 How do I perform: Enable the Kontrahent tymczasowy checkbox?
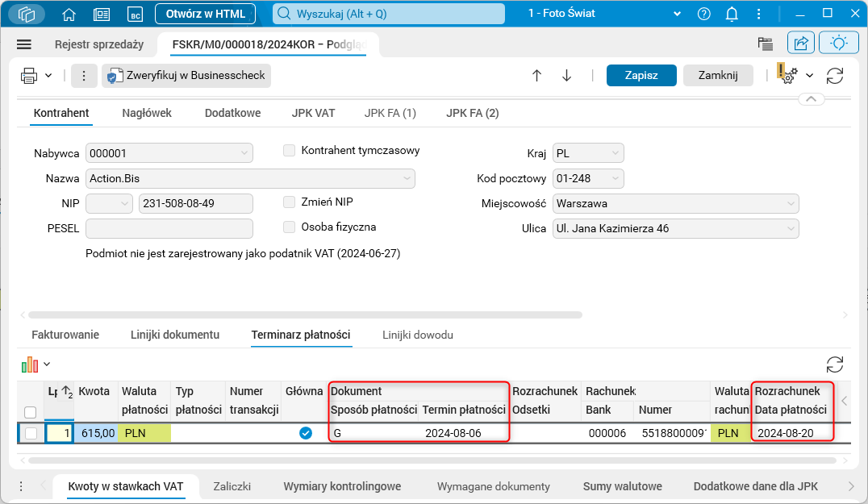point(289,150)
